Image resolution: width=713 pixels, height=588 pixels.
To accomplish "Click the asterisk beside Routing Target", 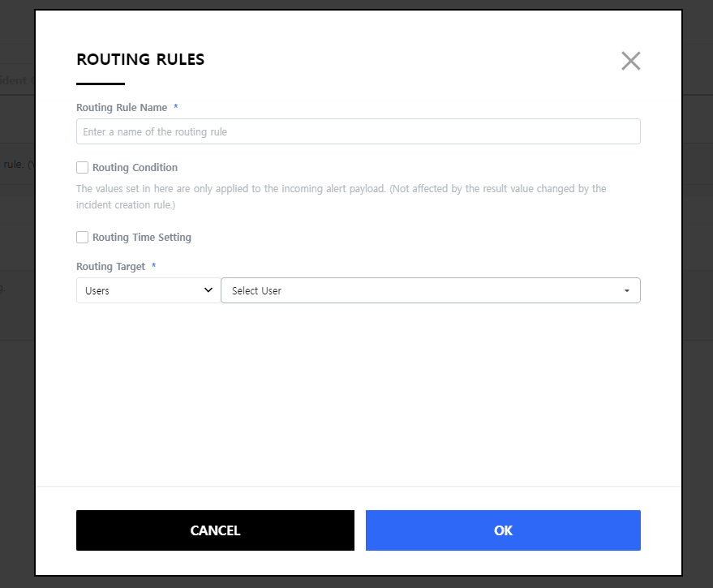I will [154, 266].
